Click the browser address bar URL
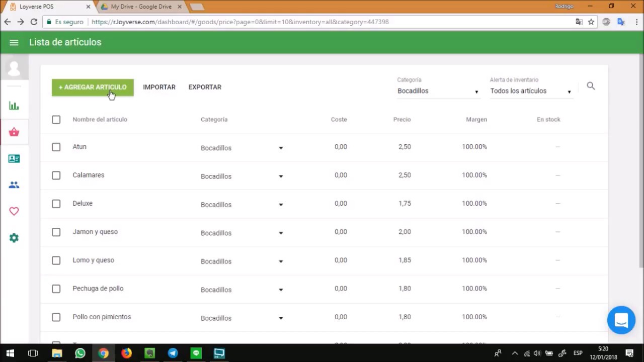The height and width of the screenshot is (362, 644). coord(240,22)
